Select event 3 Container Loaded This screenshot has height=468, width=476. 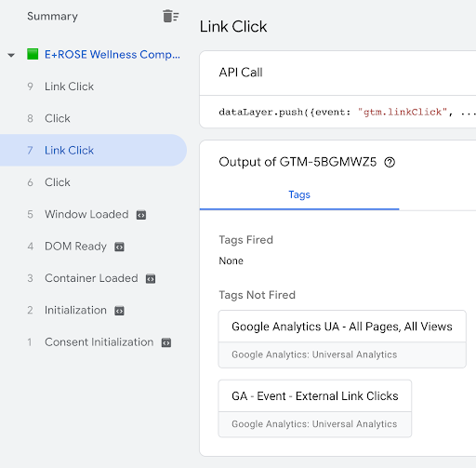tap(93, 278)
